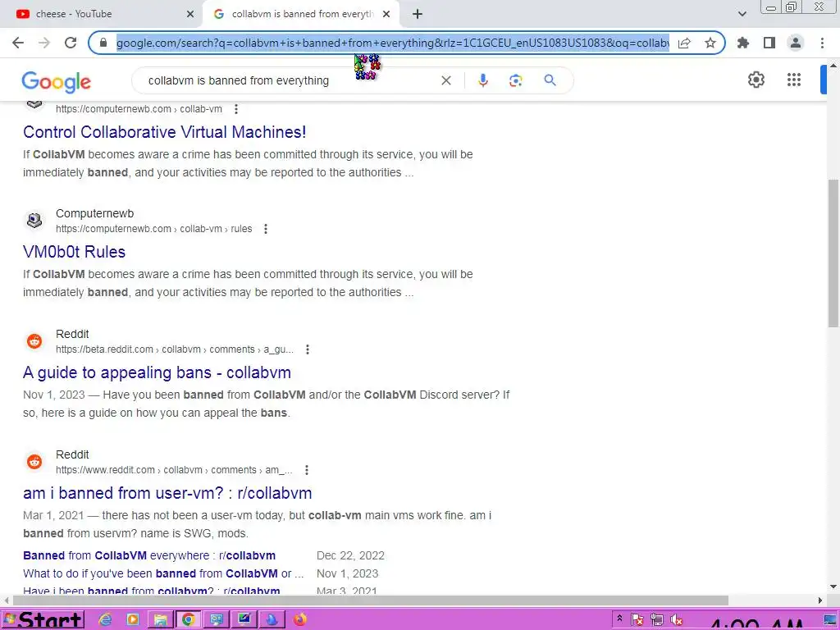
Task: Open more options for collab-vm rules result
Action: point(265,229)
